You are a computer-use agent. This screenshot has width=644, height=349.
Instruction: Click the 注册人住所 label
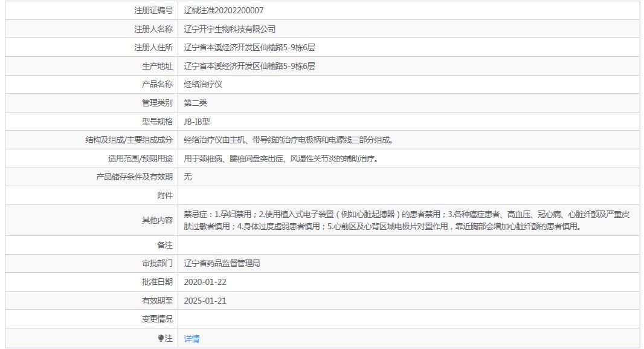click(153, 47)
